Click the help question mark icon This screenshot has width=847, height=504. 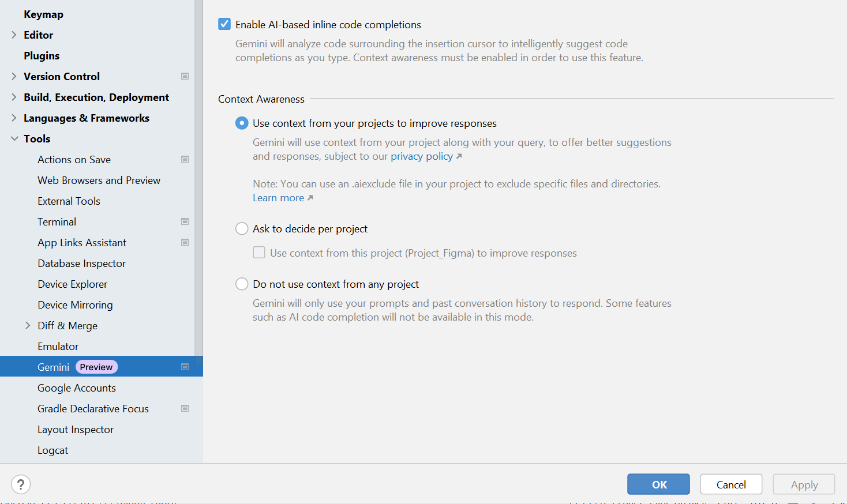tap(21, 484)
